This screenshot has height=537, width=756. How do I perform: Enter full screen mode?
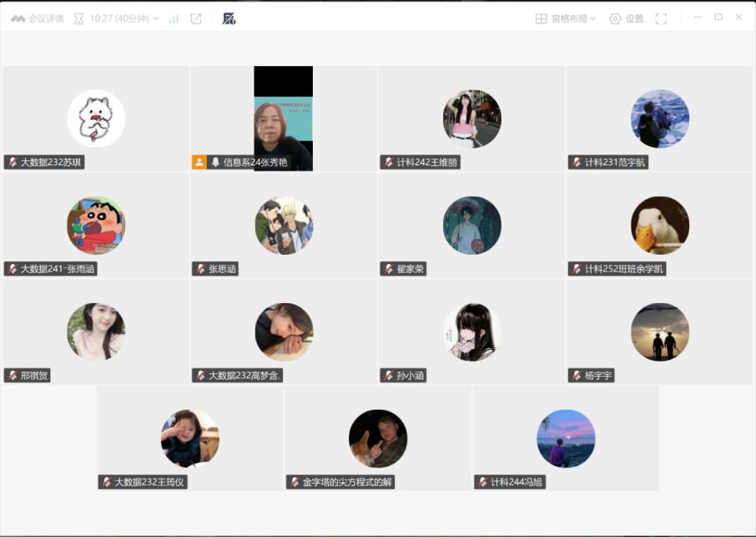pos(661,18)
